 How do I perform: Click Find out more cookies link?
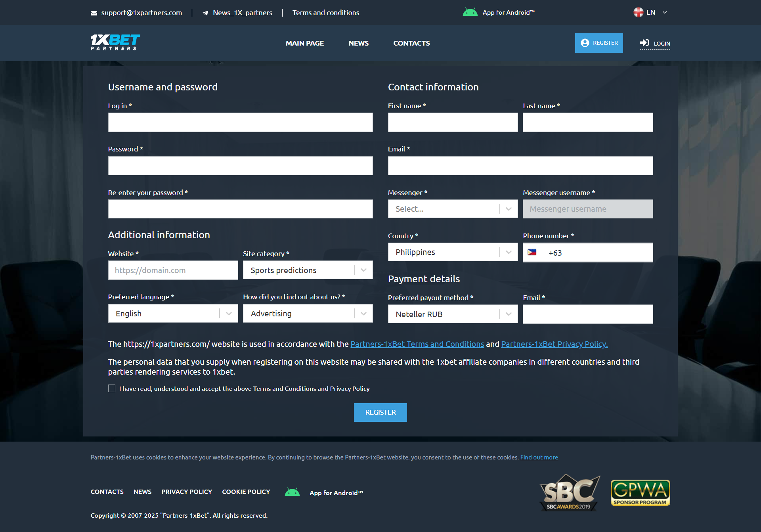click(x=539, y=457)
